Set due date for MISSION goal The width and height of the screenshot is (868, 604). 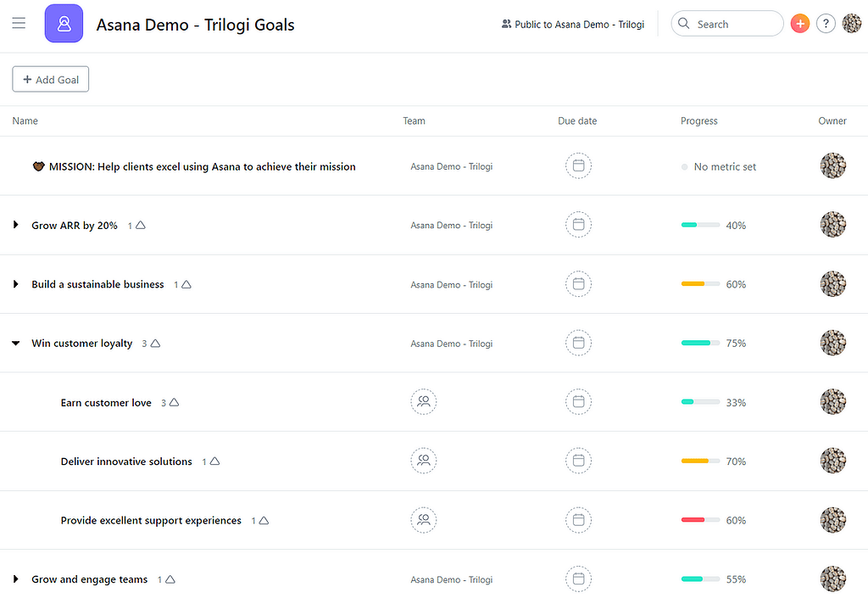pos(578,165)
